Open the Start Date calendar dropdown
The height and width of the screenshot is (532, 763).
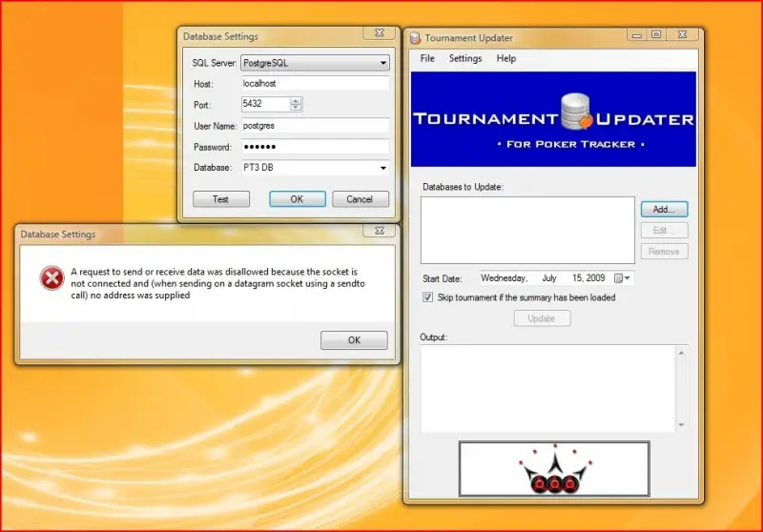[623, 278]
